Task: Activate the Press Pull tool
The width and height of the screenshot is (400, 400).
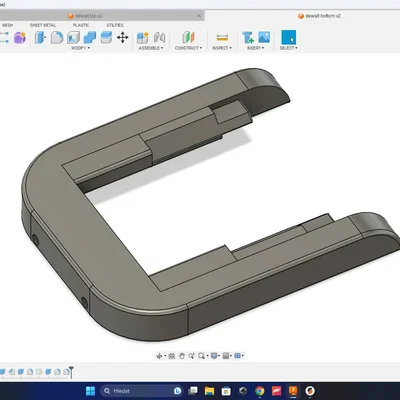Action: click(40, 37)
